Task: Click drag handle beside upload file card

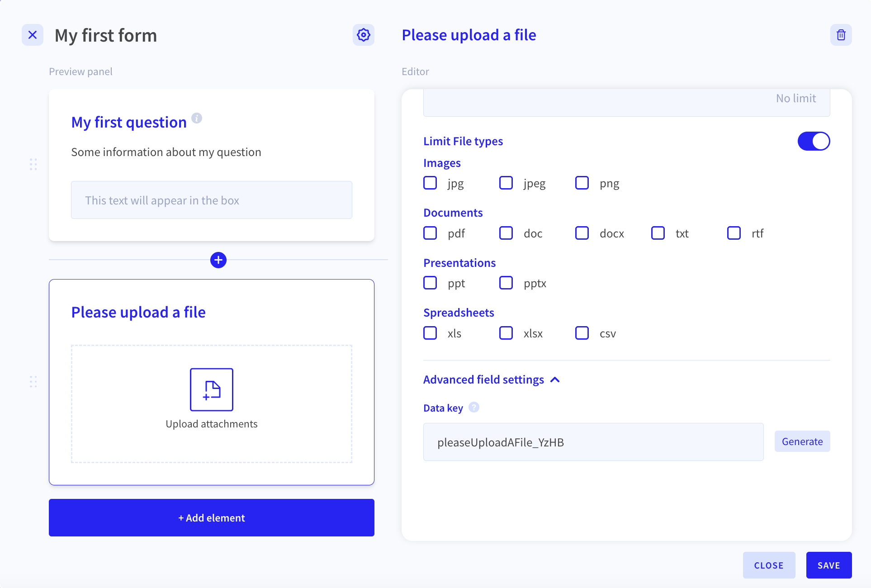Action: click(x=33, y=382)
